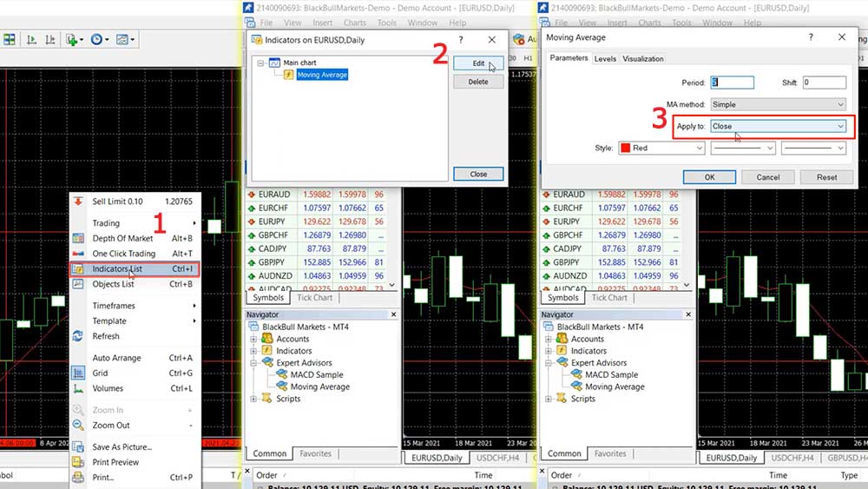The height and width of the screenshot is (489, 868).
Task: Click the Refresh arrows icon
Action: (x=78, y=336)
